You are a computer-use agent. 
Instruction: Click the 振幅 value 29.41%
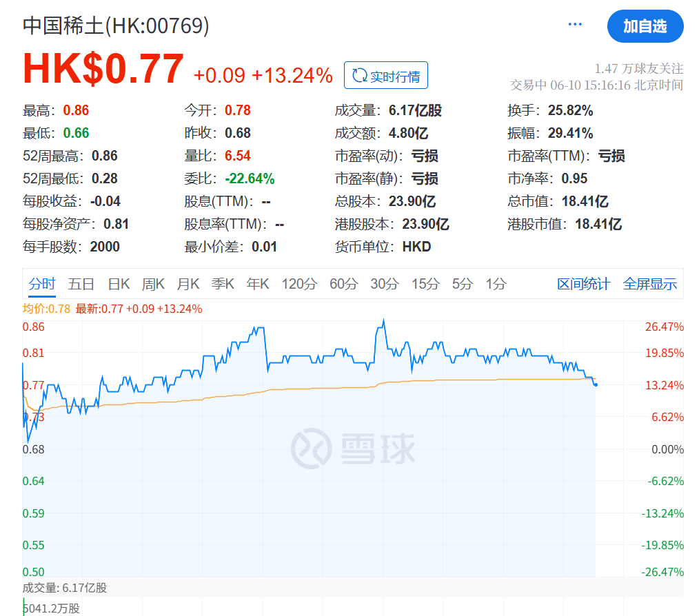tap(570, 133)
